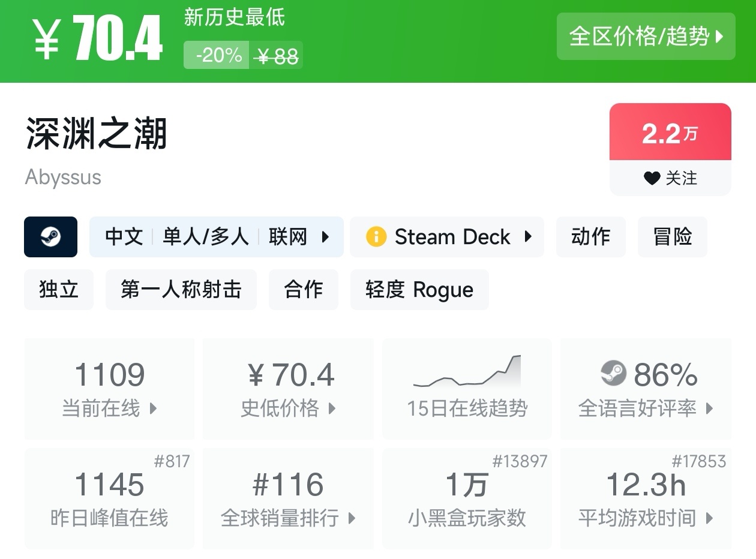Expand the language and multiplayer details
The width and height of the screenshot is (756, 559).
point(216,237)
